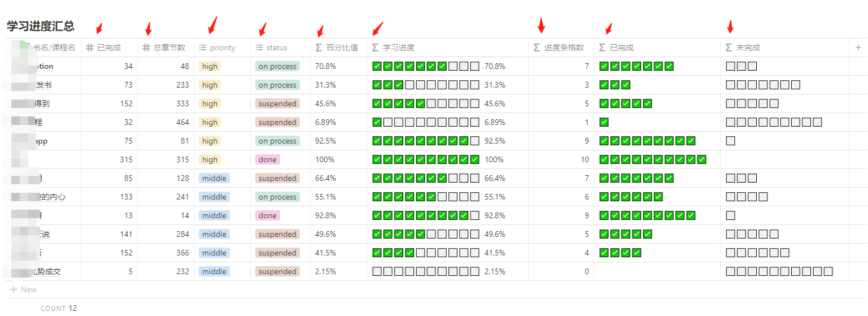Select the 进度条格数 cell showing 10

click(561, 159)
